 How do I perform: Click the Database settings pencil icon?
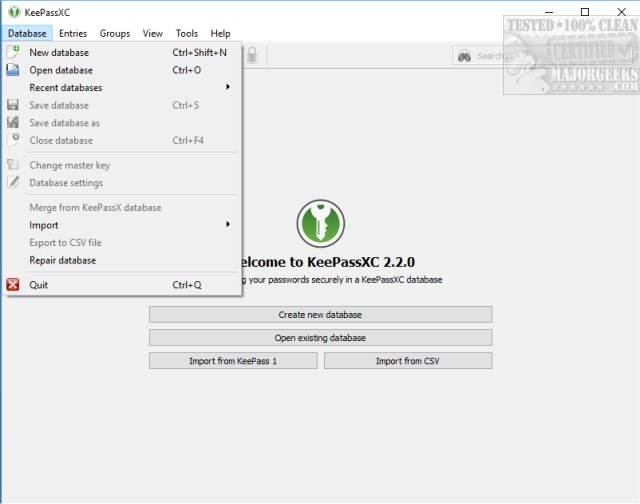coord(13,182)
